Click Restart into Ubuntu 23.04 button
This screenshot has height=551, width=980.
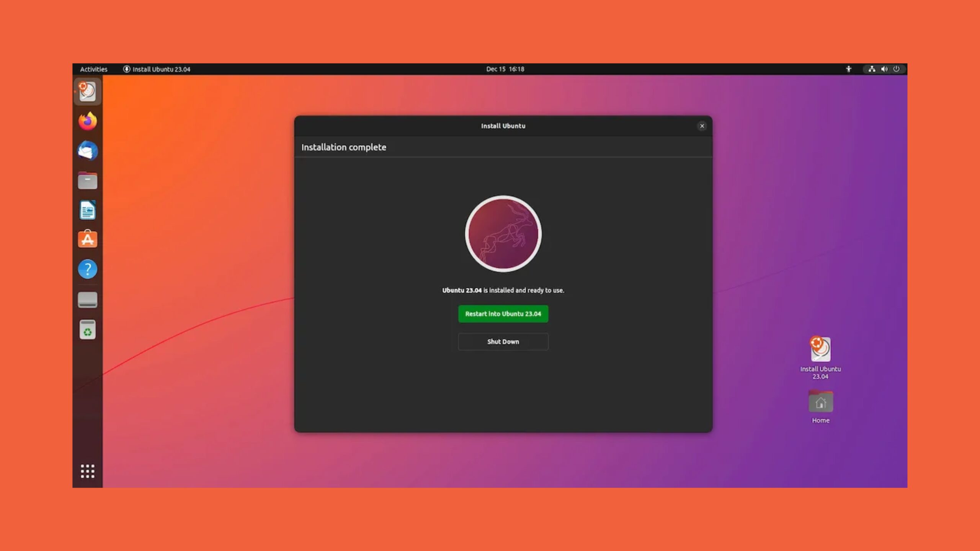coord(503,314)
